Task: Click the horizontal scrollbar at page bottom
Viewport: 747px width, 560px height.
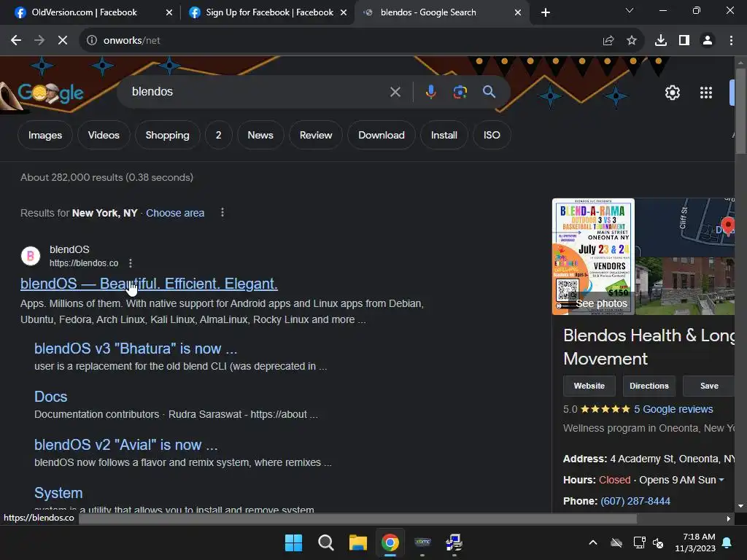Action: 357,518
